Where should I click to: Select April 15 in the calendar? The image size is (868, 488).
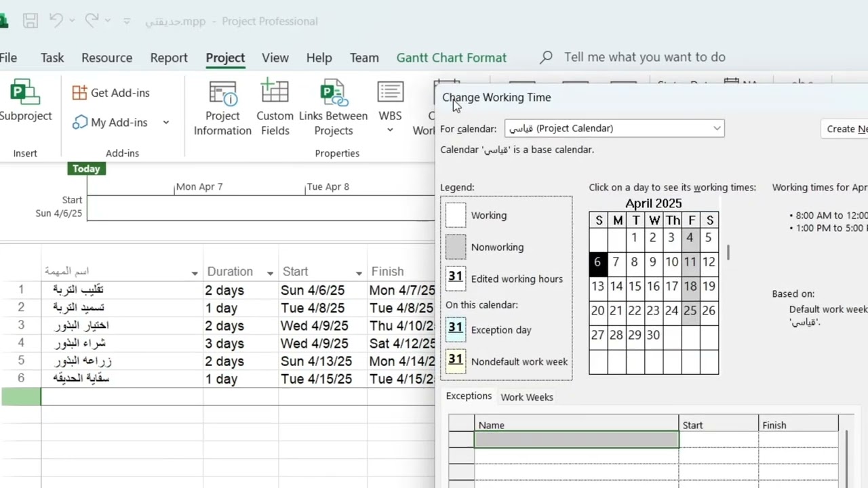click(x=635, y=287)
